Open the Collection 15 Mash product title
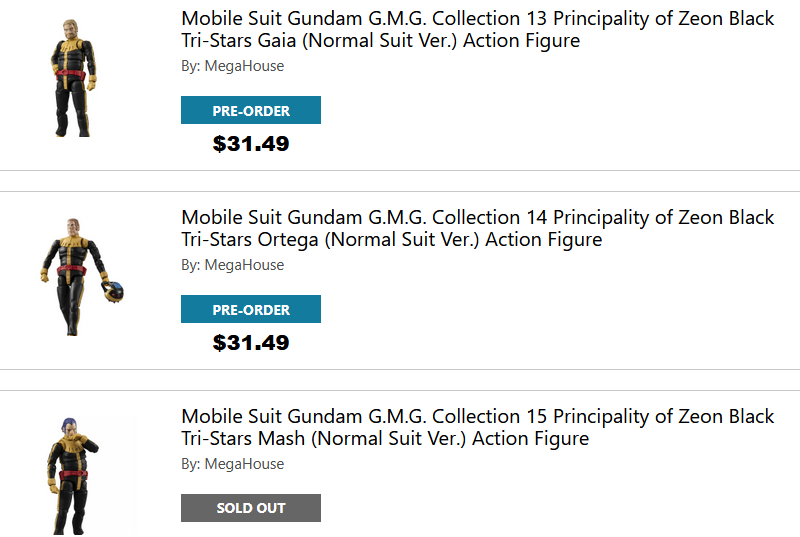The height and width of the screenshot is (537, 800). pyautogui.click(x=478, y=428)
